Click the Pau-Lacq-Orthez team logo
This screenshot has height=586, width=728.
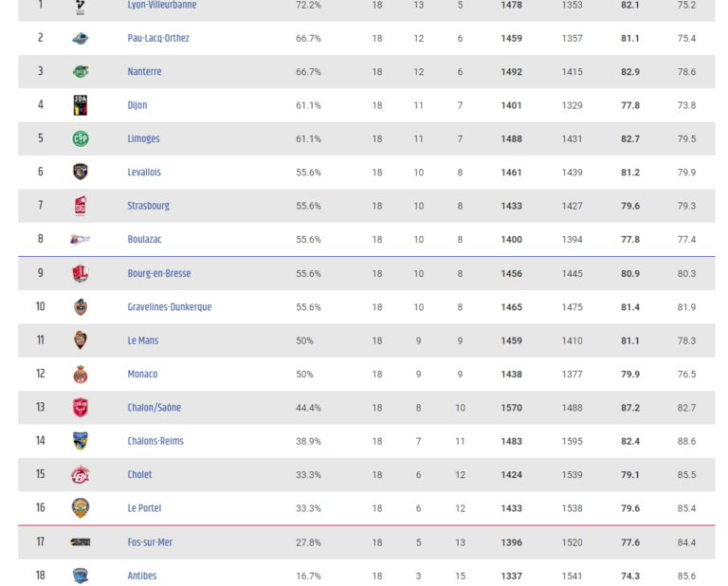[81, 39]
